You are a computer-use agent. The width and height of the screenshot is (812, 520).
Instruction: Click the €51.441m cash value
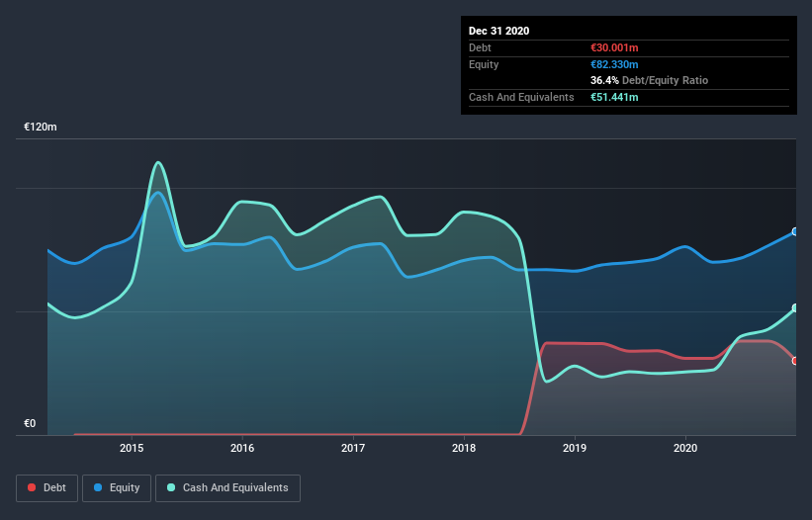pyautogui.click(x=614, y=97)
